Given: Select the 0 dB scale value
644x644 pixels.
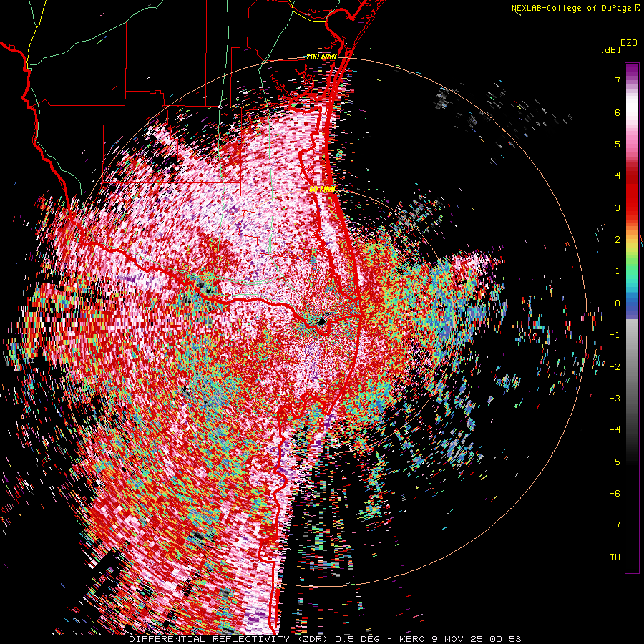Looking at the screenshot, I should point(618,303).
